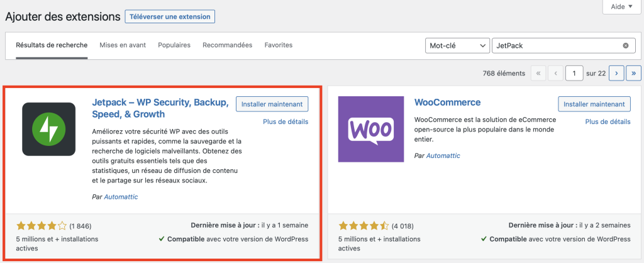Viewport: 644px width, 263px height.
Task: Clear the JetPack search field text
Action: tap(626, 46)
